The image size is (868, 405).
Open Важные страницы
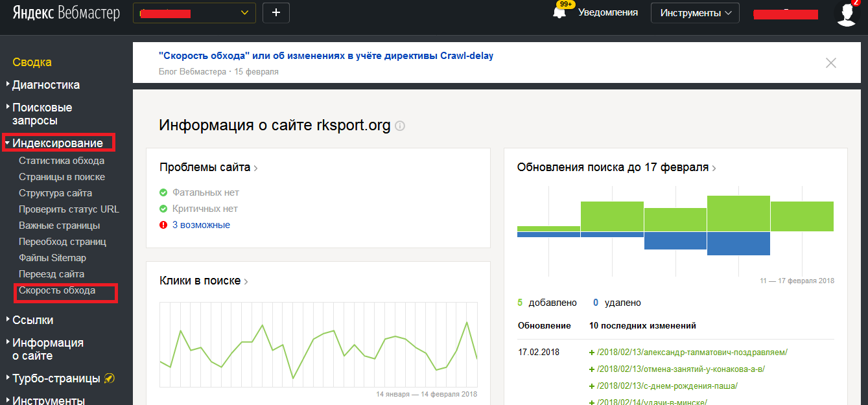tap(59, 226)
